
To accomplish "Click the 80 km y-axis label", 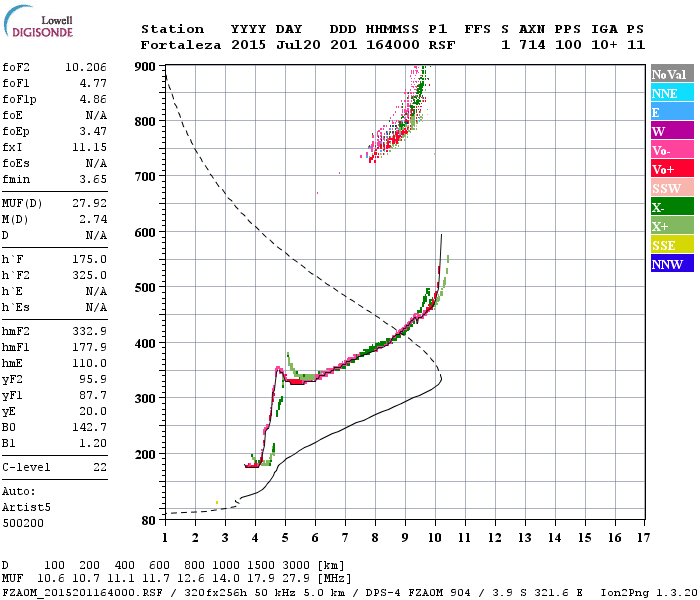I will coord(148,521).
